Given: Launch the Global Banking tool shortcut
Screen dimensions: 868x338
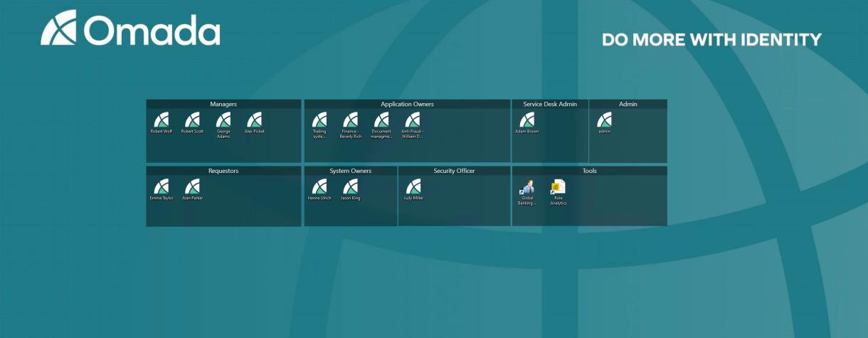Looking at the screenshot, I should coord(527,192).
